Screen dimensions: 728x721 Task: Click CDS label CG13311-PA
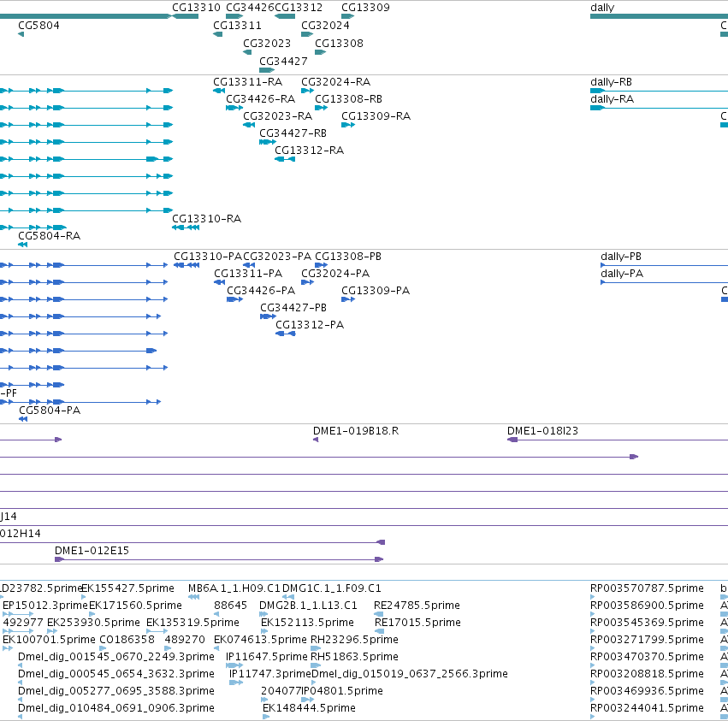pos(248,274)
